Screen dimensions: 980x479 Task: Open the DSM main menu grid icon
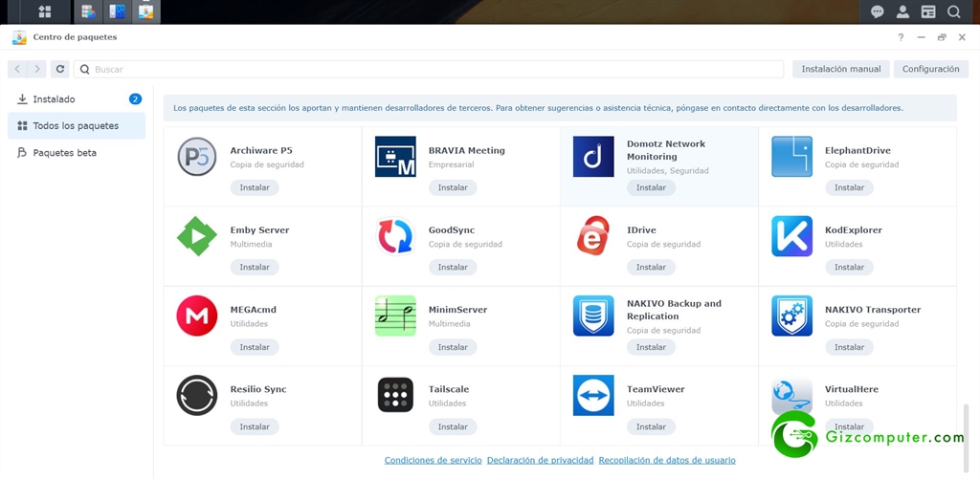pyautogui.click(x=44, y=11)
